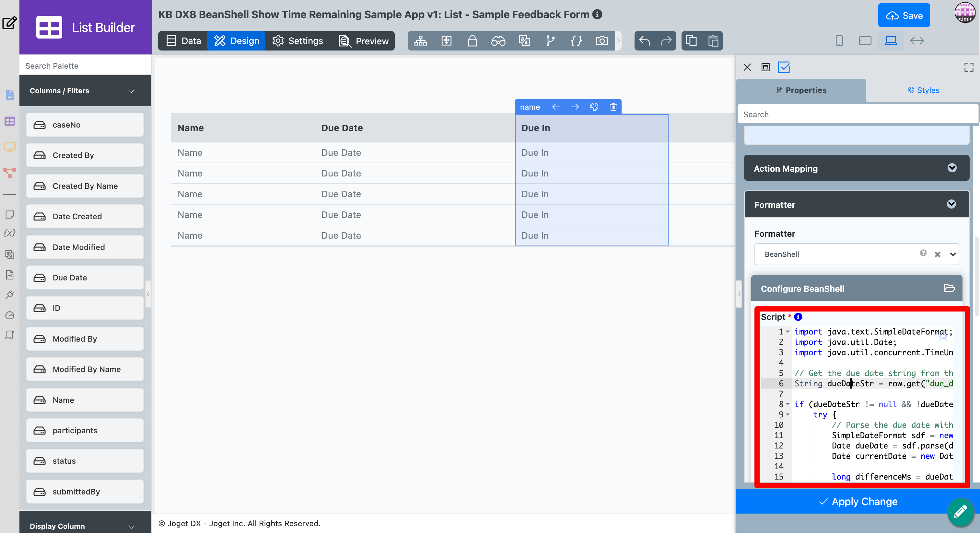This screenshot has width=980, height=533.
Task: Delete the name column
Action: 613,107
